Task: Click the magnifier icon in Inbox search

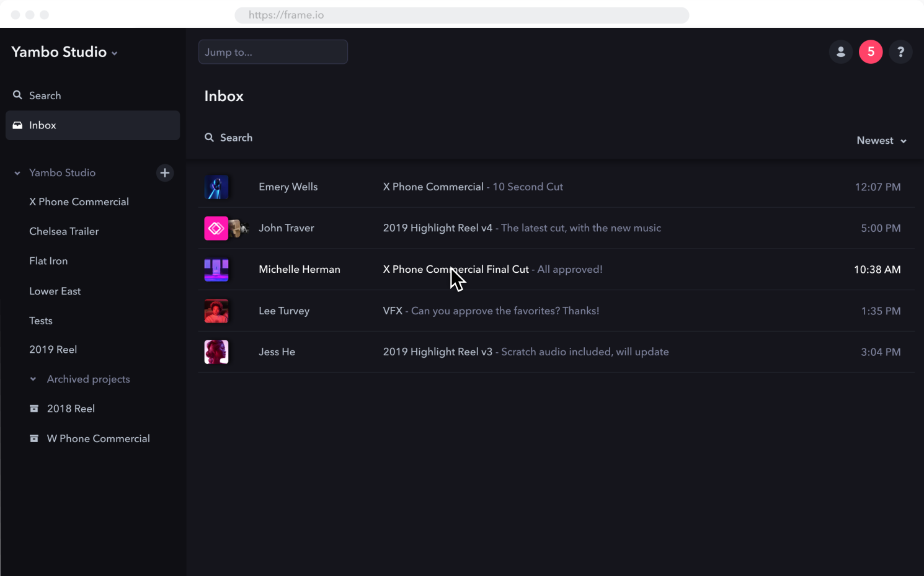Action: click(210, 138)
